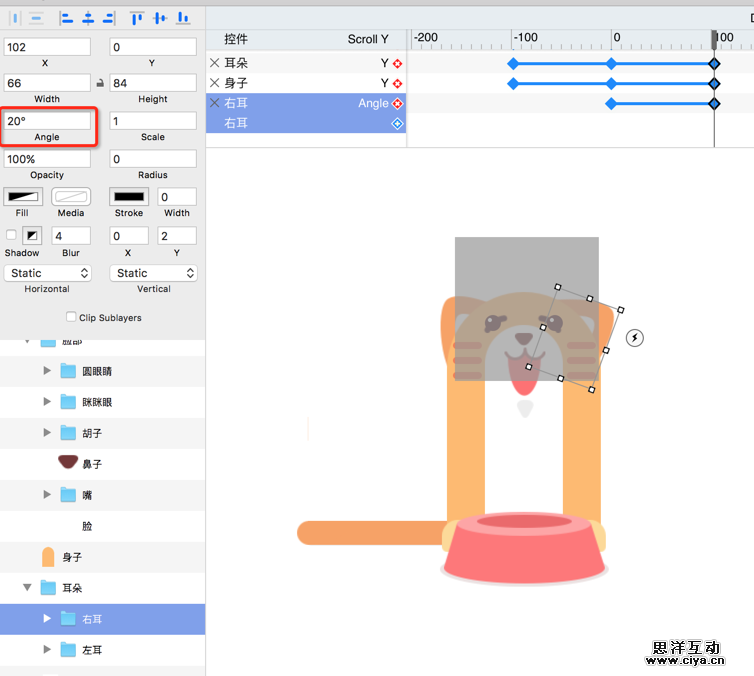This screenshot has width=754, height=676.
Task: Enable the Shadow checkbox
Action: (x=11, y=235)
